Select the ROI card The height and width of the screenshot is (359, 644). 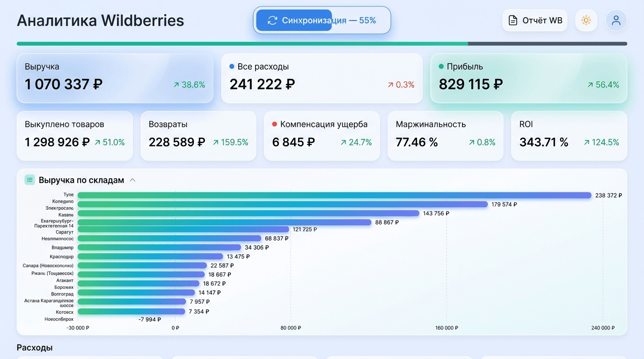[569, 136]
